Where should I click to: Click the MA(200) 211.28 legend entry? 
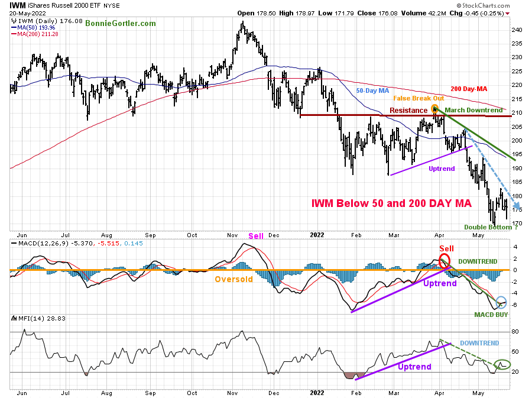coord(35,34)
